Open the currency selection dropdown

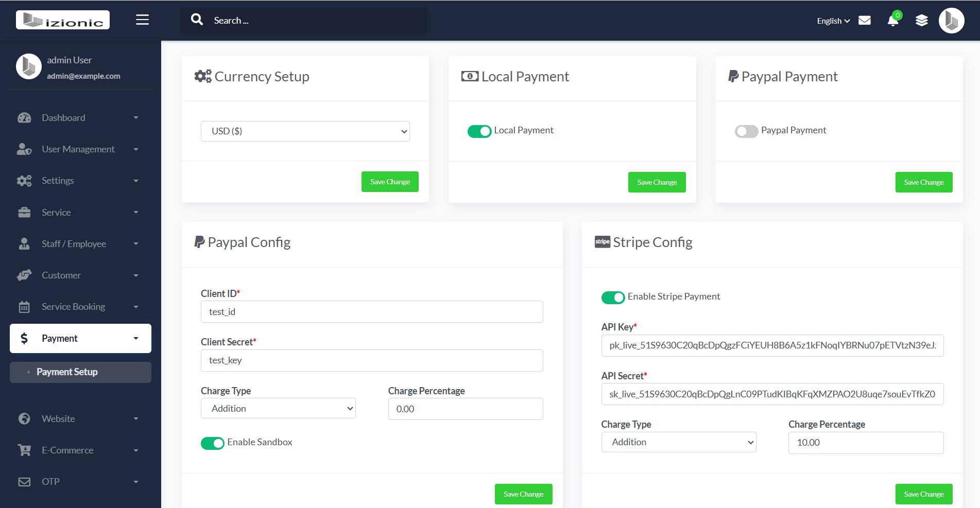pos(305,131)
